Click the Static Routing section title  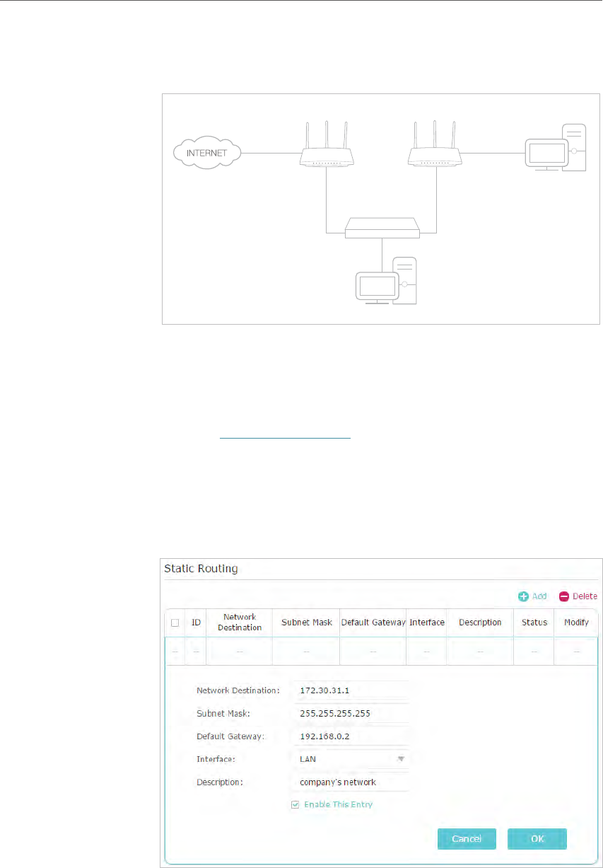tap(201, 567)
